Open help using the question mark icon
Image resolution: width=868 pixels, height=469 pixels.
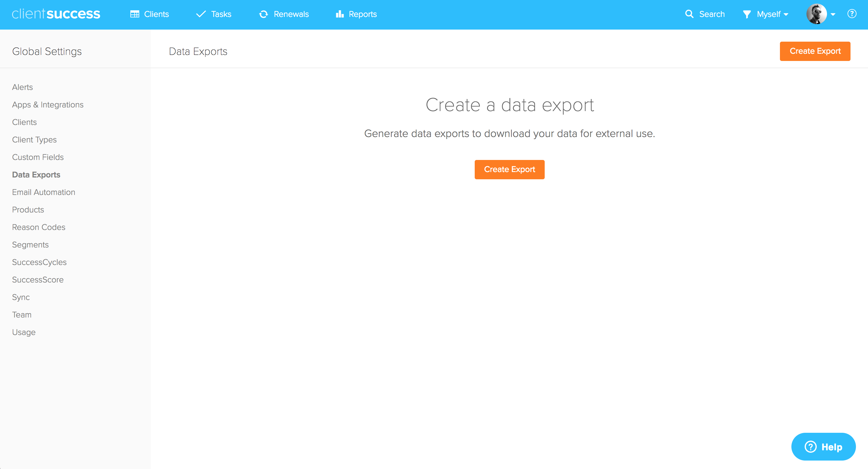coord(852,14)
